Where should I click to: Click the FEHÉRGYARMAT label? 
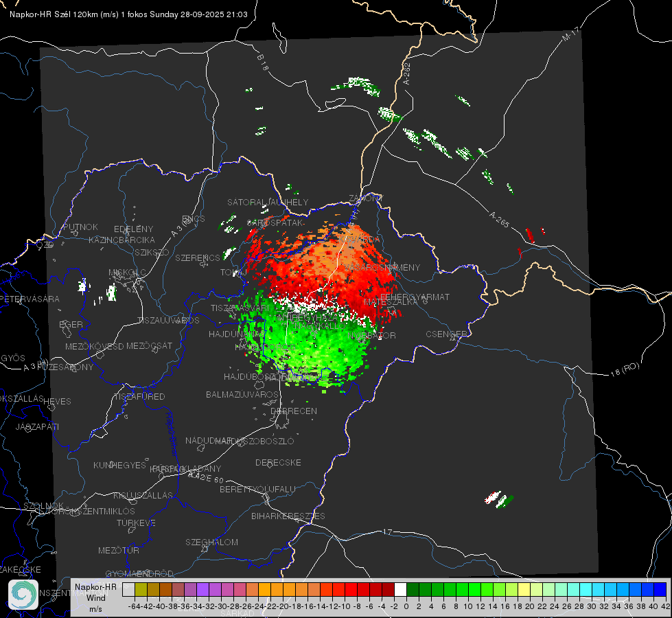(x=415, y=297)
